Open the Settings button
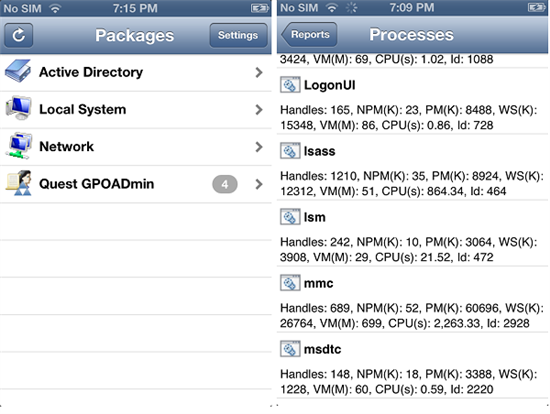The width and height of the screenshot is (550, 414). [x=238, y=35]
